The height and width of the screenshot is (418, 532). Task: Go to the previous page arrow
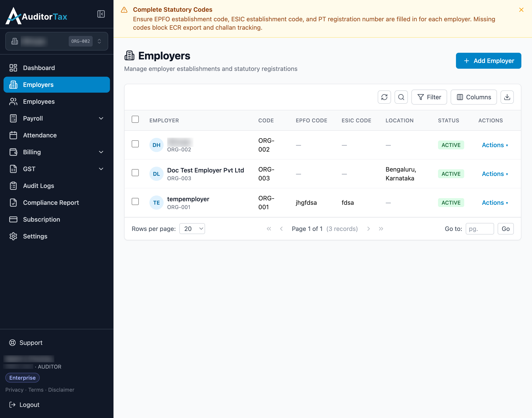tap(282, 229)
